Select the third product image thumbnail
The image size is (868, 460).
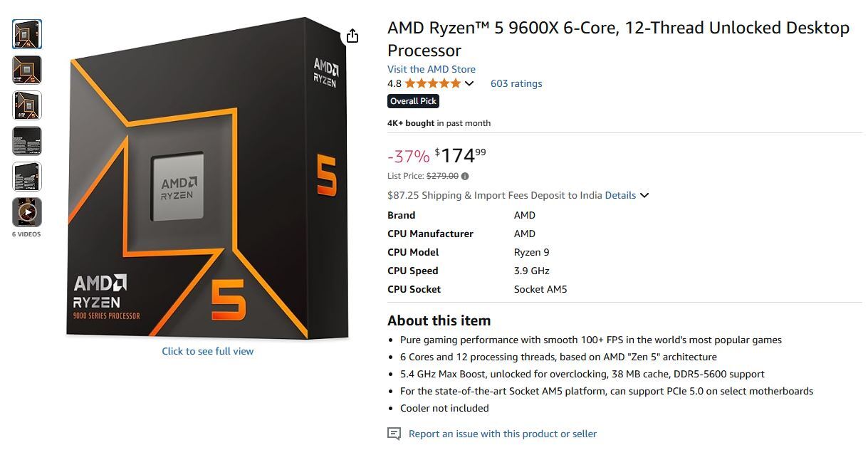(27, 105)
